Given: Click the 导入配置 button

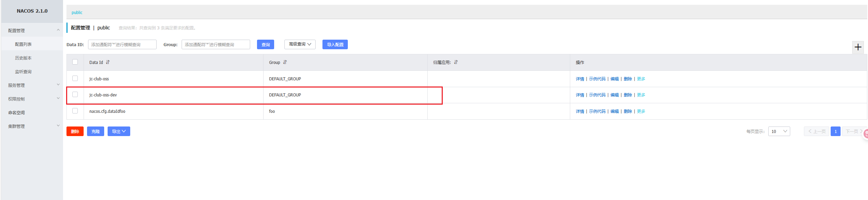Looking at the screenshot, I should tap(335, 44).
